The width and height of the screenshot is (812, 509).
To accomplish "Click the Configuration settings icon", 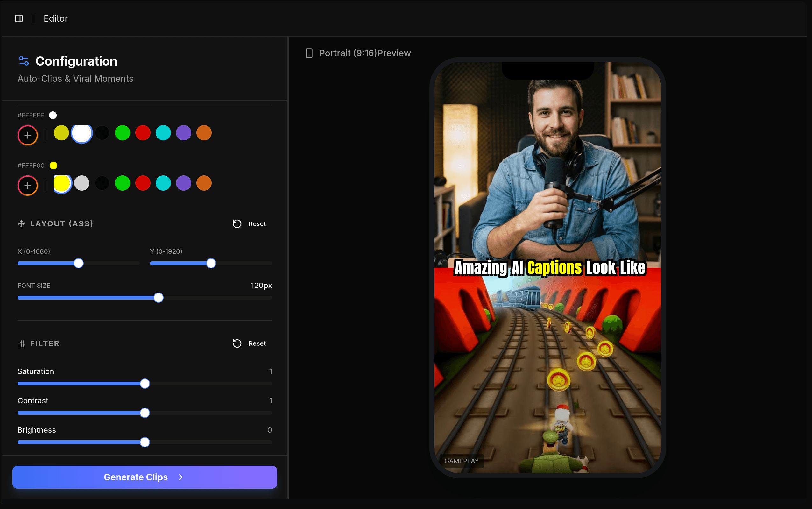I will pos(24,60).
